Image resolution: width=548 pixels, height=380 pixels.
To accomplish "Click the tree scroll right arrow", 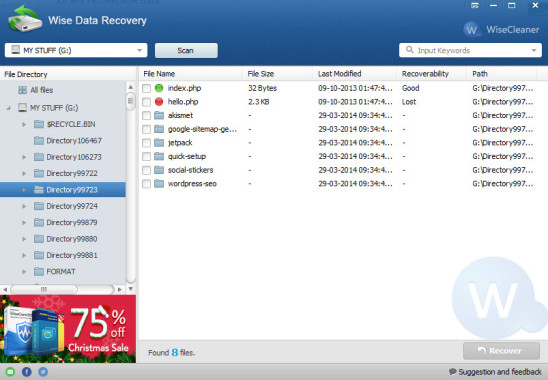I will pos(120,289).
